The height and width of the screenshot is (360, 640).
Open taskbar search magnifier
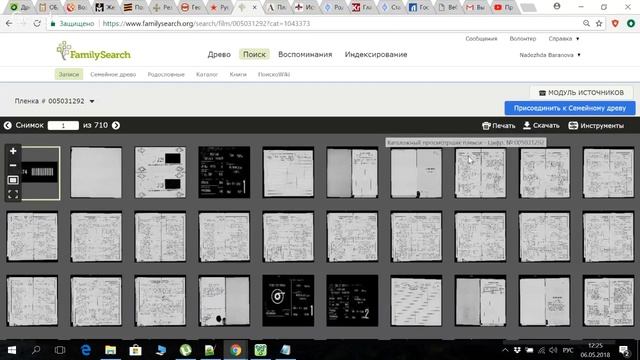click(x=36, y=350)
